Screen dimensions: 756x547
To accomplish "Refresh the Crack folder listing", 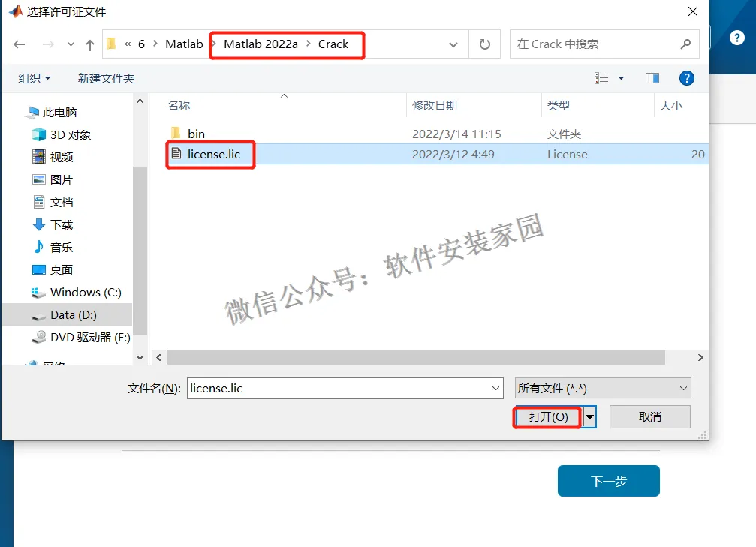I will (x=484, y=44).
